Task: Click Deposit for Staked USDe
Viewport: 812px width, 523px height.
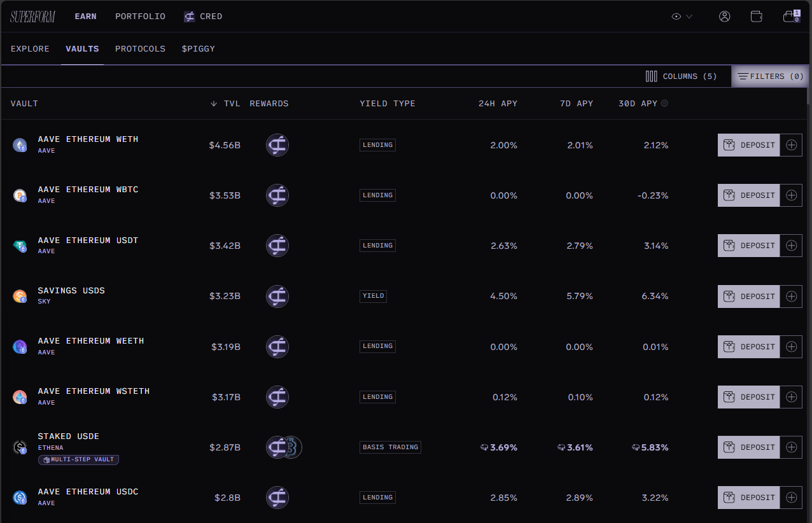Action: tap(749, 447)
